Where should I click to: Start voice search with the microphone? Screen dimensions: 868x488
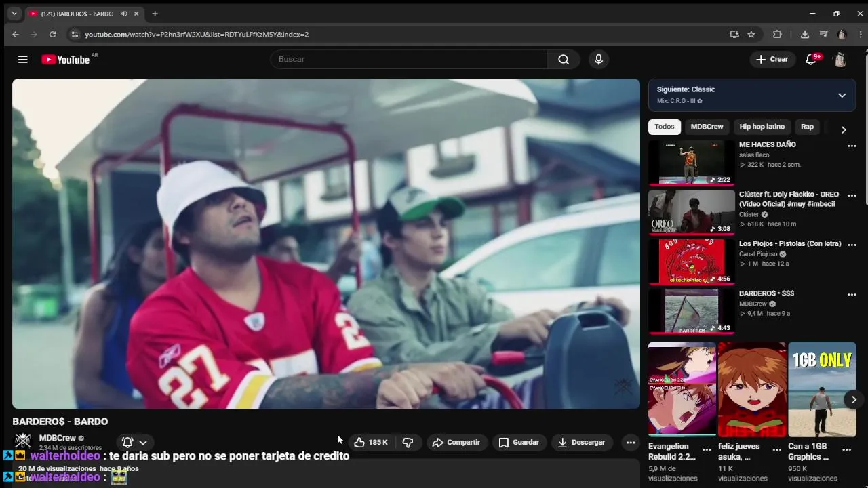598,60
